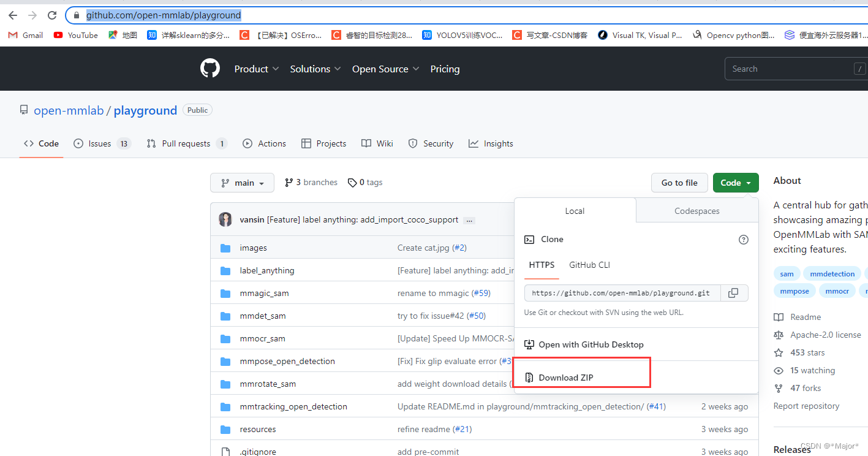The image size is (868, 456).
Task: Switch to the Issues tab
Action: pyautogui.click(x=102, y=143)
